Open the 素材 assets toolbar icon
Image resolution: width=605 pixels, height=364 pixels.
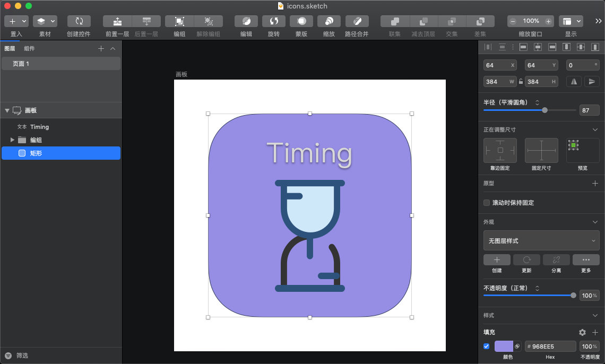[41, 21]
